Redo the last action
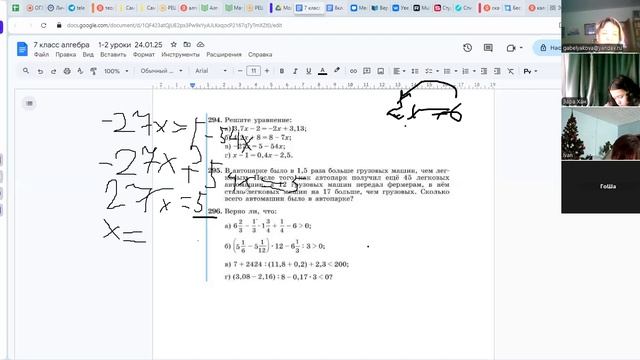The image size is (640, 360). (x=53, y=71)
